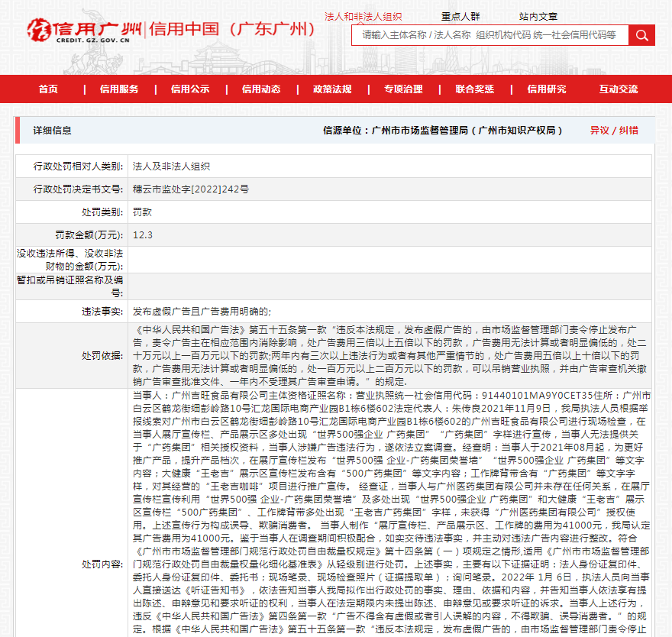Image resolution: width=672 pixels, height=637 pixels.
Task: Click the 处罚依据 paragraph citing 广告法 第五十五条
Action: click(389, 356)
